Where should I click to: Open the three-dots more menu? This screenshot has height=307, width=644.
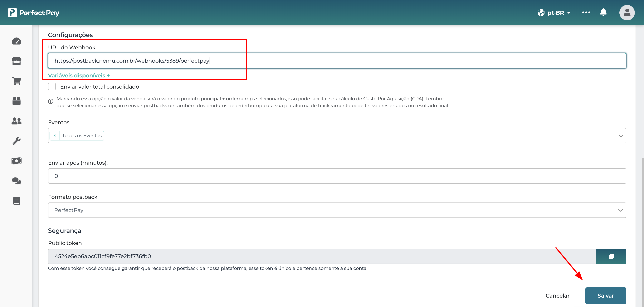click(586, 12)
